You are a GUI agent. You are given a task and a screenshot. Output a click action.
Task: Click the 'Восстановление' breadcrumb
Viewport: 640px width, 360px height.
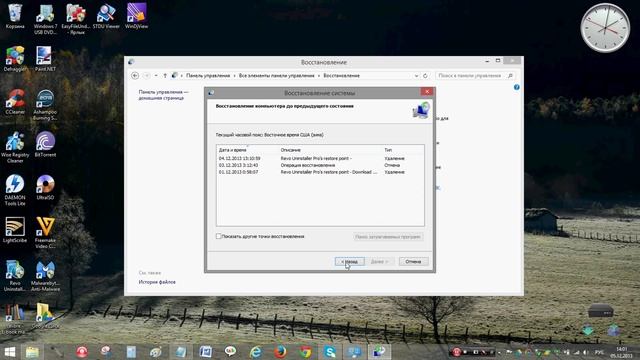click(x=342, y=76)
